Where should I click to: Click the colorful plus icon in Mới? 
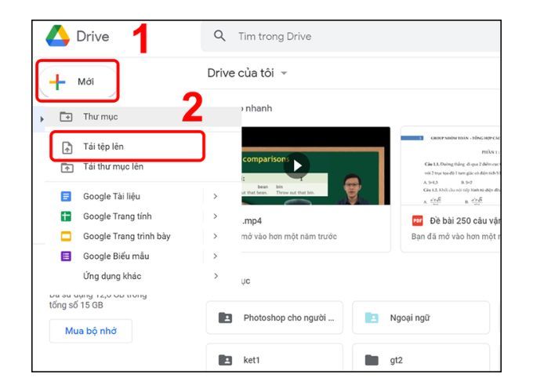click(57, 82)
